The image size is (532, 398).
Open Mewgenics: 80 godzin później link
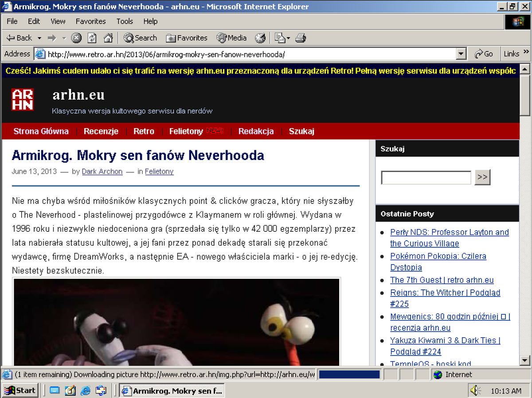(450, 322)
